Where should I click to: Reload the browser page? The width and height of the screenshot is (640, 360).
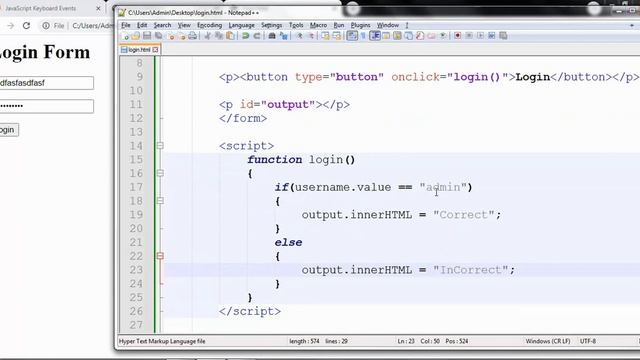click(27, 26)
